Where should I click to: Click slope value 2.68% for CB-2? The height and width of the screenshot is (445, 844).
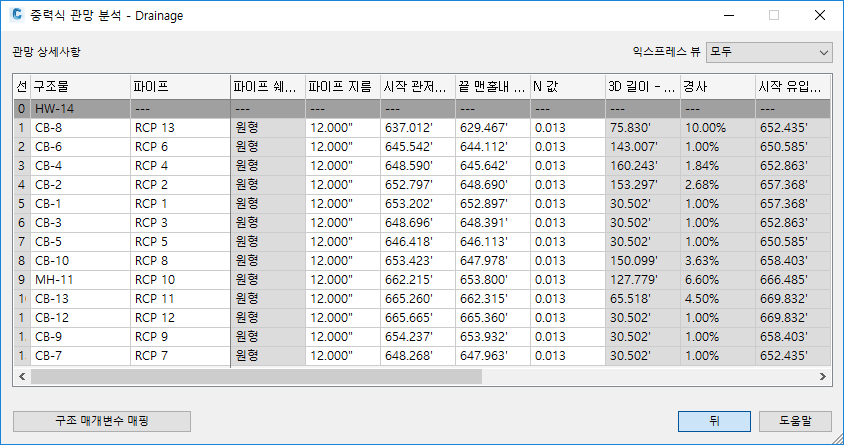718,185
